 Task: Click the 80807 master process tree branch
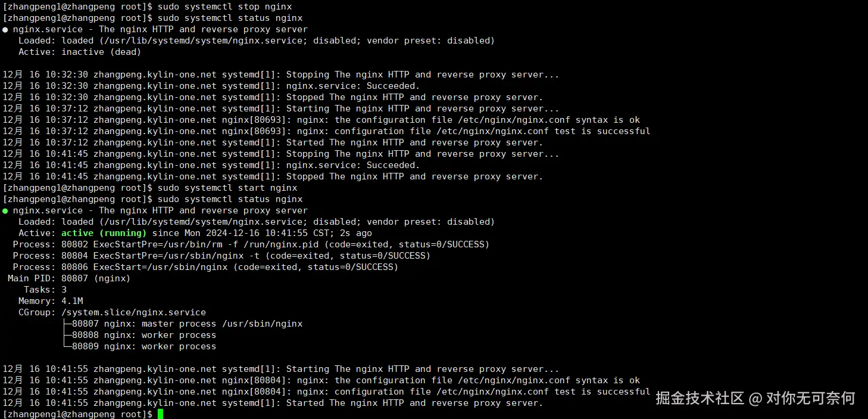tap(186, 324)
